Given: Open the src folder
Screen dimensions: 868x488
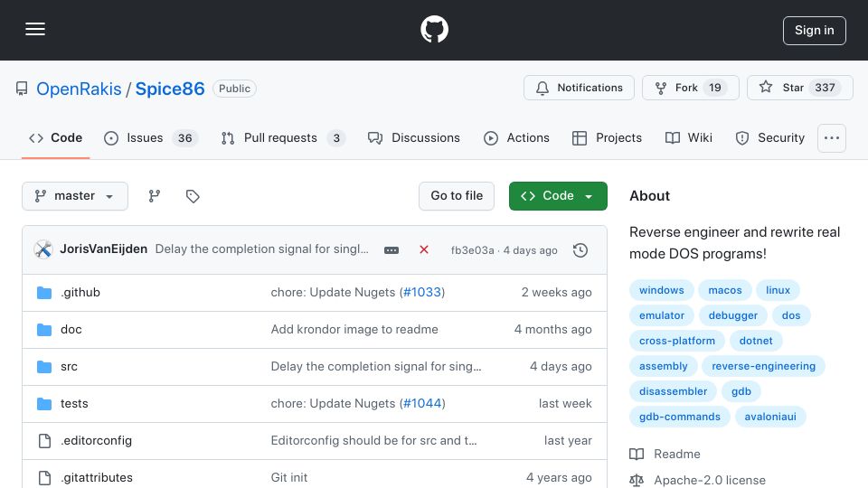Looking at the screenshot, I should click(x=69, y=366).
